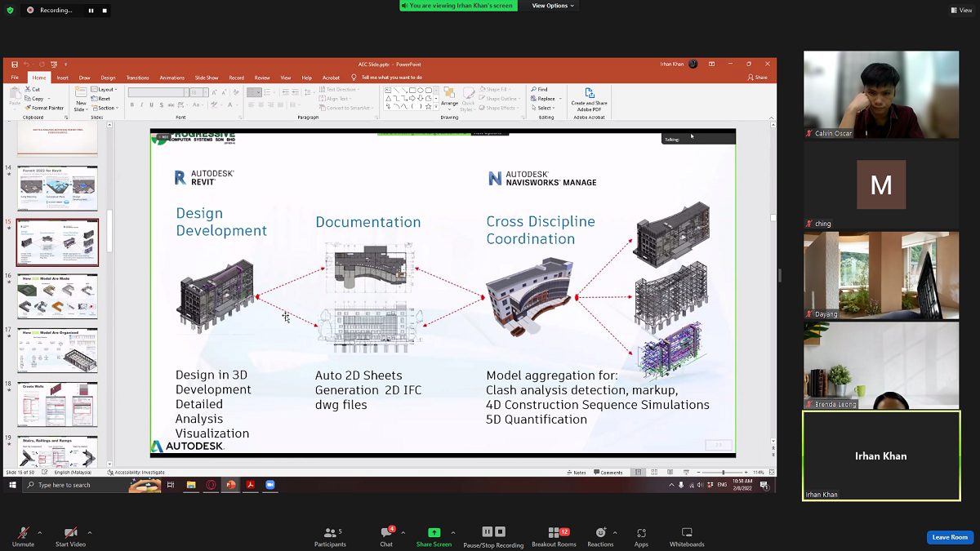Switch to the Slide Show ribbon tab

click(207, 78)
